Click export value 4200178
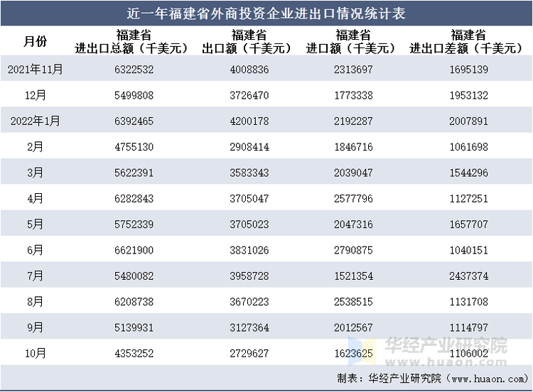Image resolution: width=533 pixels, height=392 pixels. pyautogui.click(x=249, y=121)
